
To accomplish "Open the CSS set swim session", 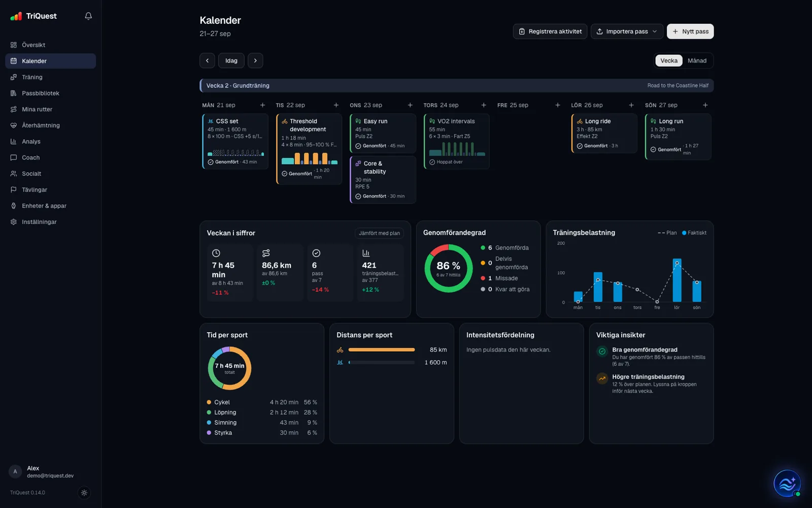I will [x=235, y=141].
